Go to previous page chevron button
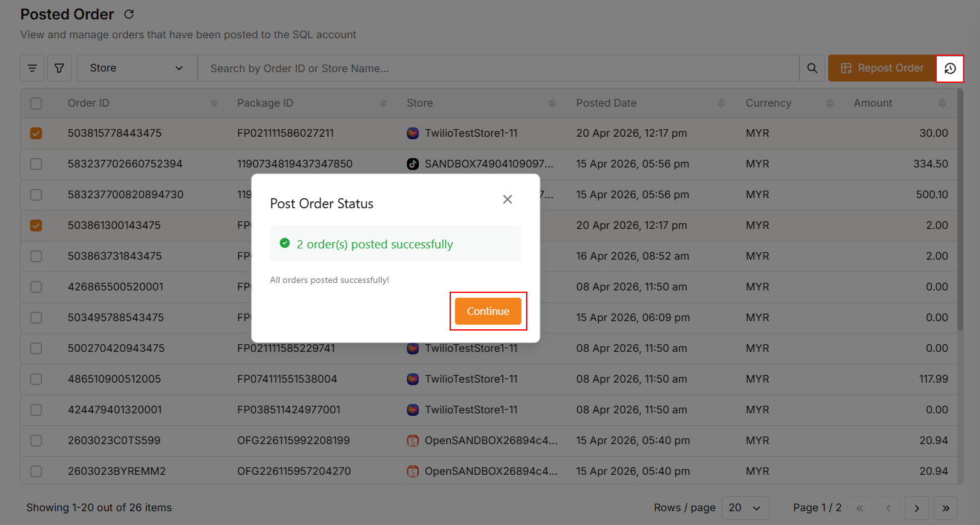 (888, 508)
